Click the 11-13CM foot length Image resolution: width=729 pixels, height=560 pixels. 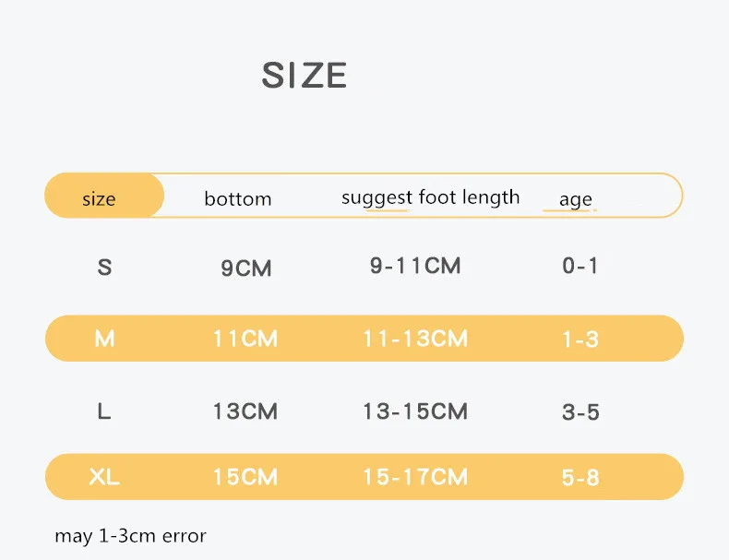(414, 339)
